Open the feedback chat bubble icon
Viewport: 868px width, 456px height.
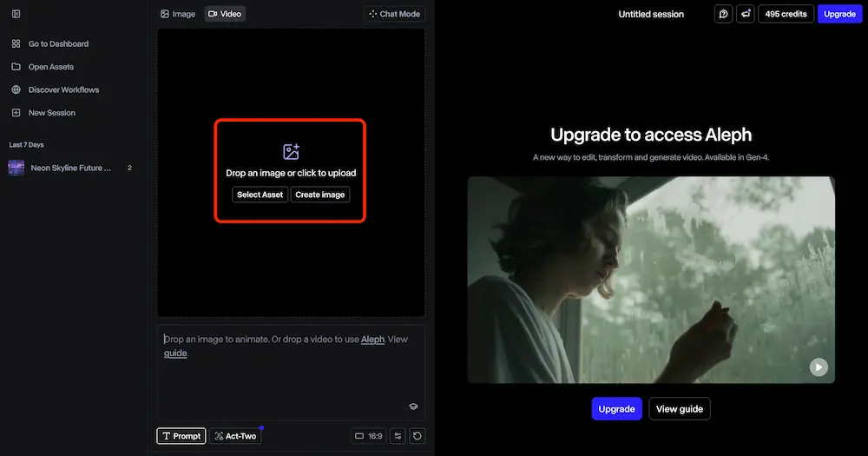pos(723,14)
